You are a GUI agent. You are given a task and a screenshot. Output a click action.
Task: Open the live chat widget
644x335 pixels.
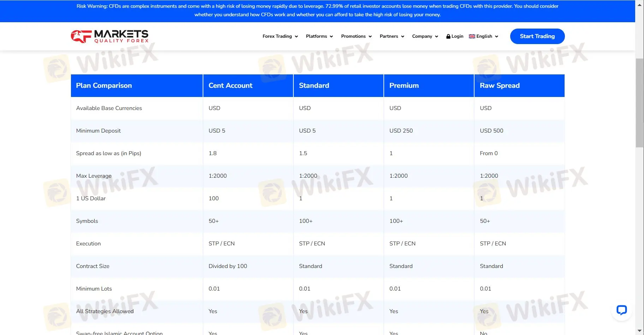coord(621,310)
